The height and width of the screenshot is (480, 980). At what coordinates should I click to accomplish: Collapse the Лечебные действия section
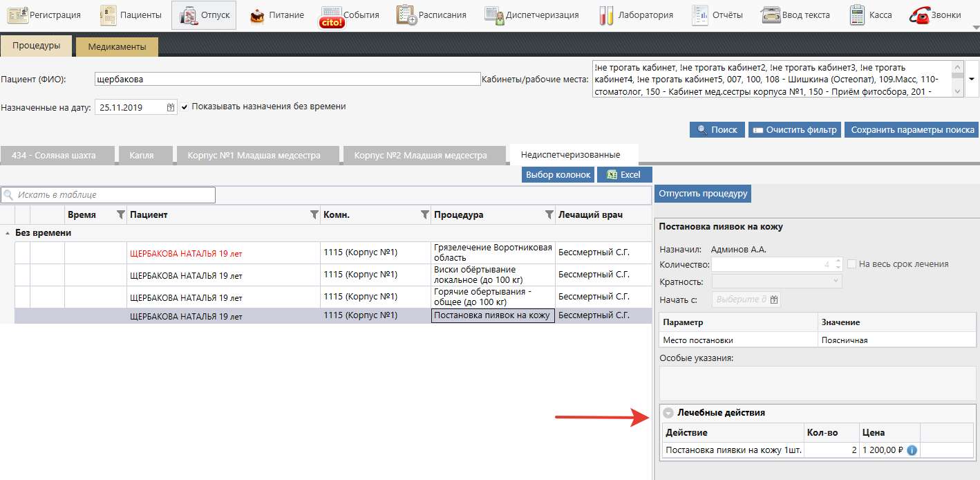668,413
